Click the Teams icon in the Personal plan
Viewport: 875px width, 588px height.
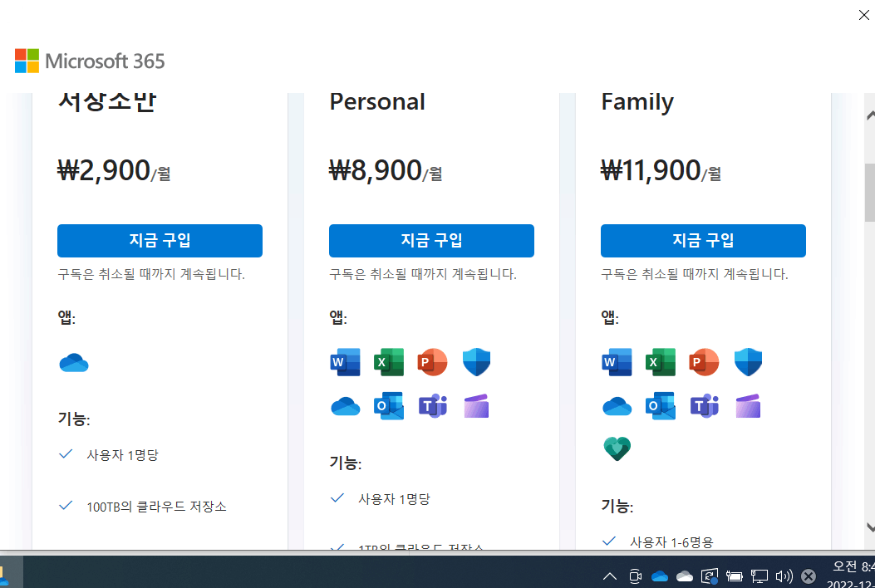coord(433,406)
